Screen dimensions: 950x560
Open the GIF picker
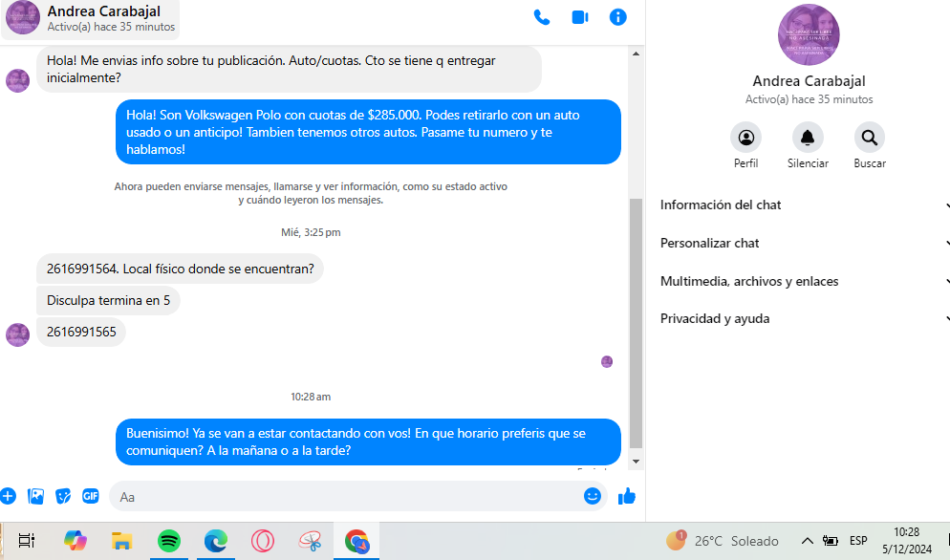tap(91, 496)
